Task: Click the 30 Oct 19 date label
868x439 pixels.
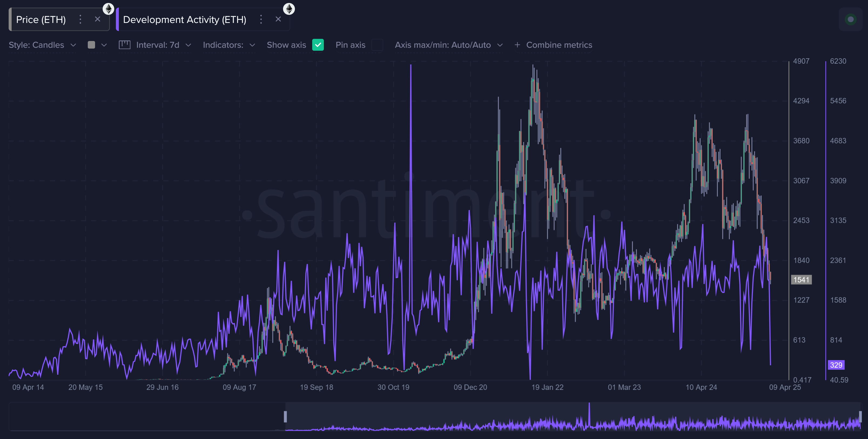Action: pos(393,387)
